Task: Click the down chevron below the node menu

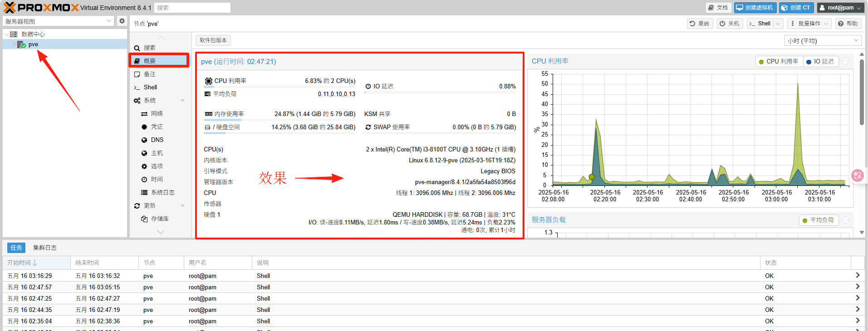Action: [x=161, y=232]
